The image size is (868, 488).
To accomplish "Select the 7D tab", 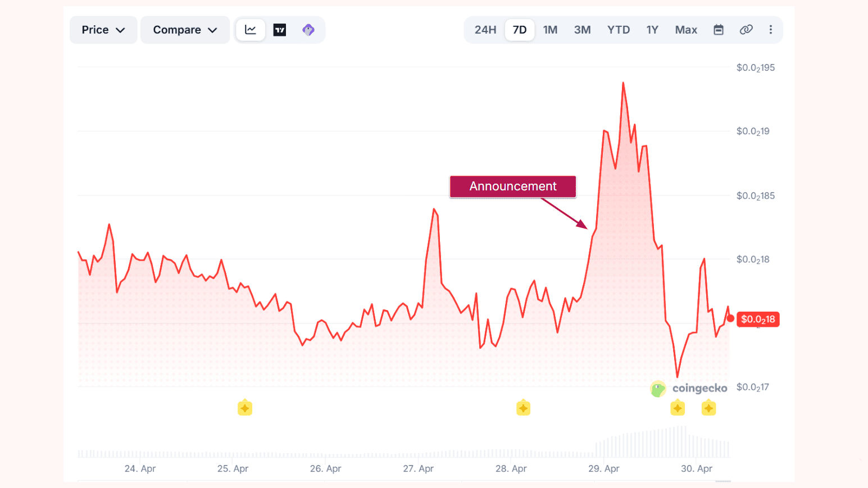I will coord(519,30).
